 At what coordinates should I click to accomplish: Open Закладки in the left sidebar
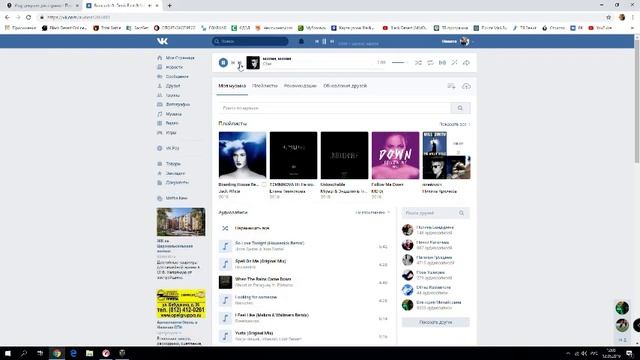pos(172,173)
